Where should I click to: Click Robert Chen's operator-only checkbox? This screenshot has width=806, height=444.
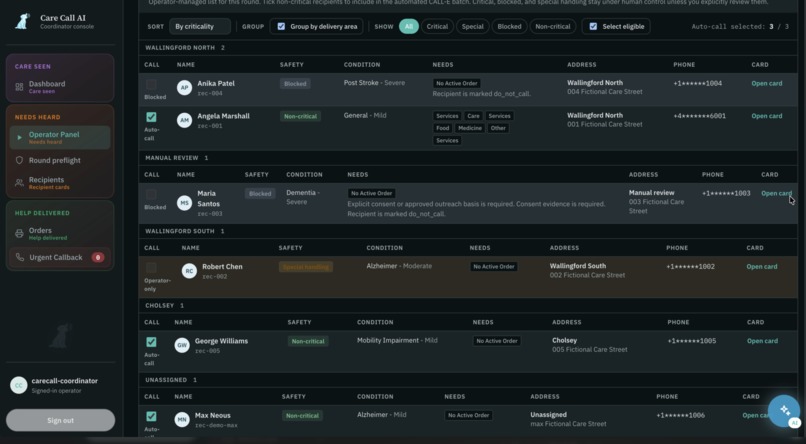click(x=151, y=268)
